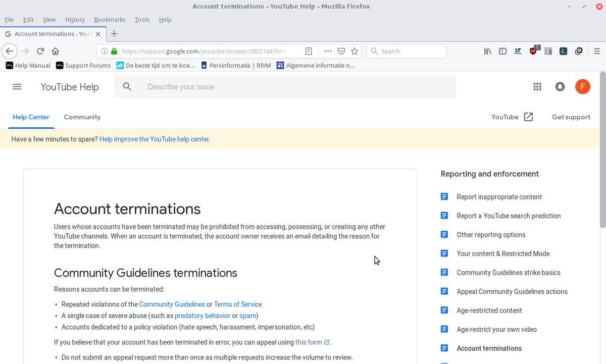Open Your content & Restricted Mode article

(503, 254)
